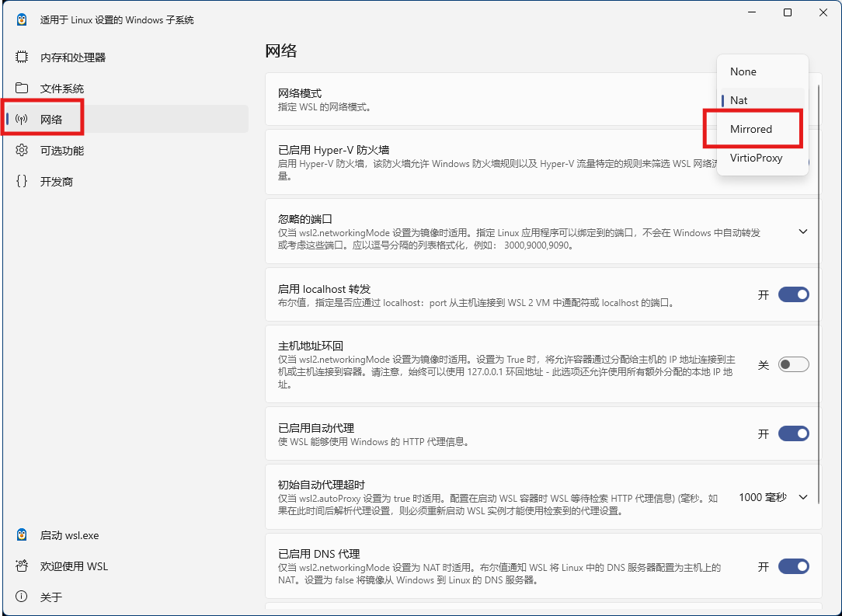Click the 主机地址环回 setting title

[x=311, y=346]
